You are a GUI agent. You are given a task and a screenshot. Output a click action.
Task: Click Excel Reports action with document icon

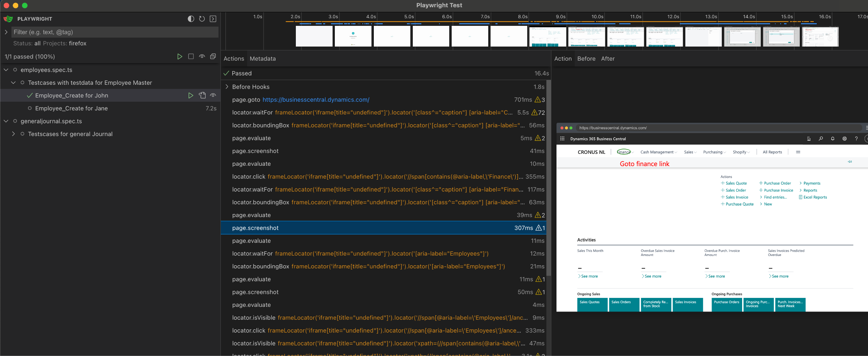coord(813,197)
